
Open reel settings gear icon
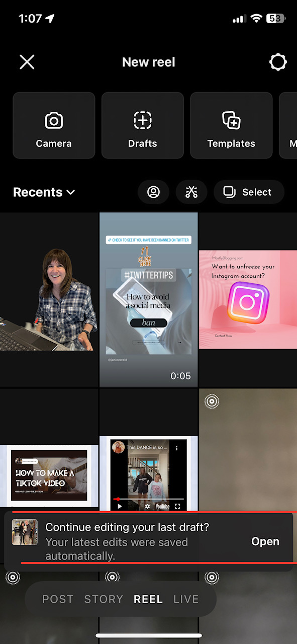[278, 62]
